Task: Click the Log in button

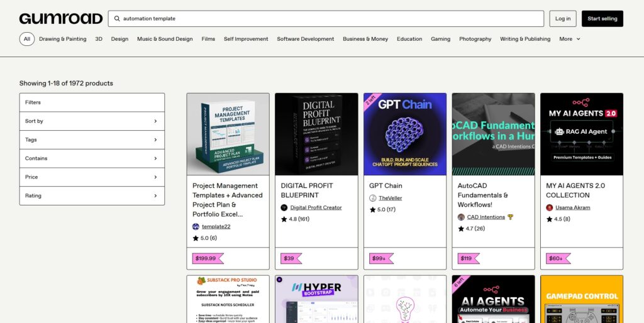Action: [562, 19]
